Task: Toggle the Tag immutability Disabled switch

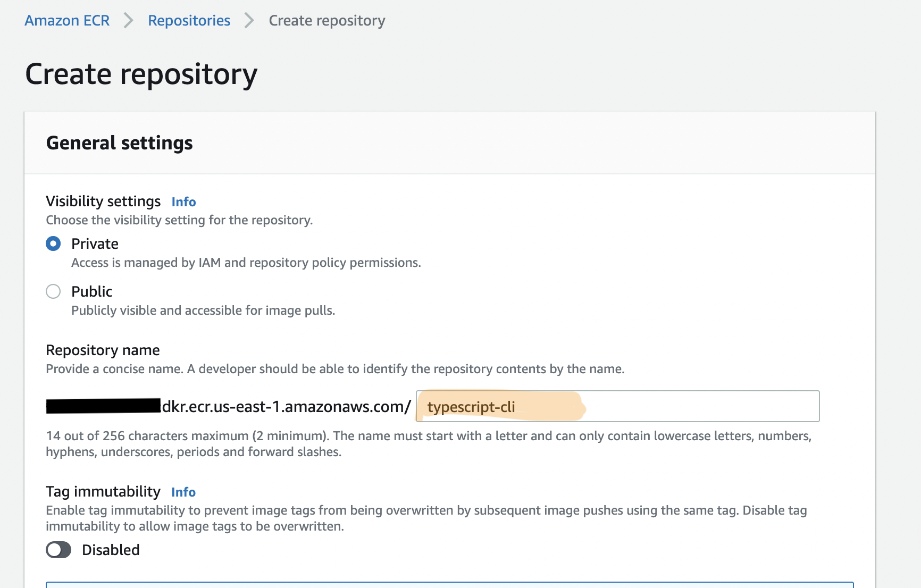Action: [x=58, y=550]
